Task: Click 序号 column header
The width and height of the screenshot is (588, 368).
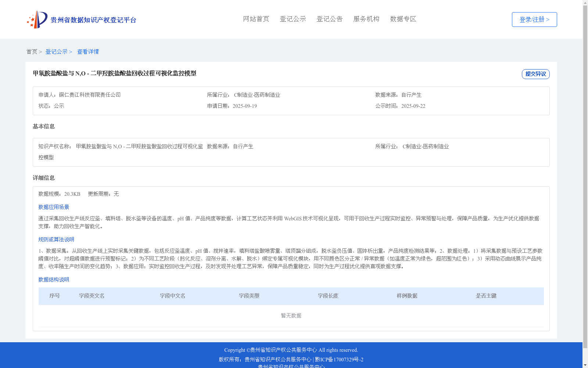Action: pyautogui.click(x=55, y=296)
